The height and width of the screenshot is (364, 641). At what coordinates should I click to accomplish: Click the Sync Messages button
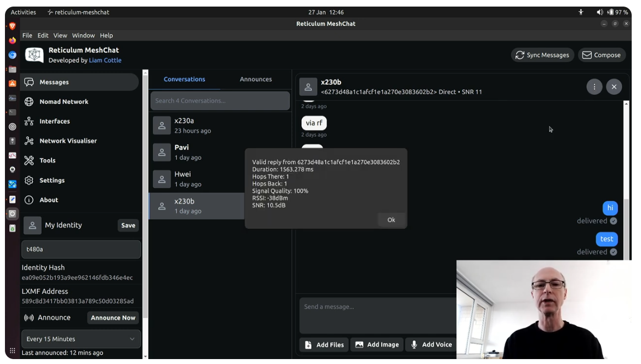542,55
